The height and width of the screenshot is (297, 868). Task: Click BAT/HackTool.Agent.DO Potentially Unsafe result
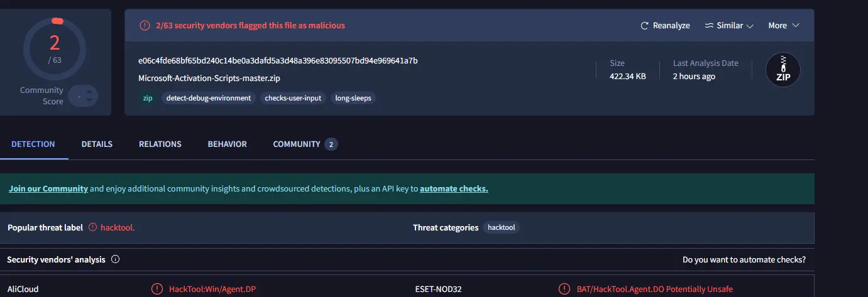click(x=654, y=289)
